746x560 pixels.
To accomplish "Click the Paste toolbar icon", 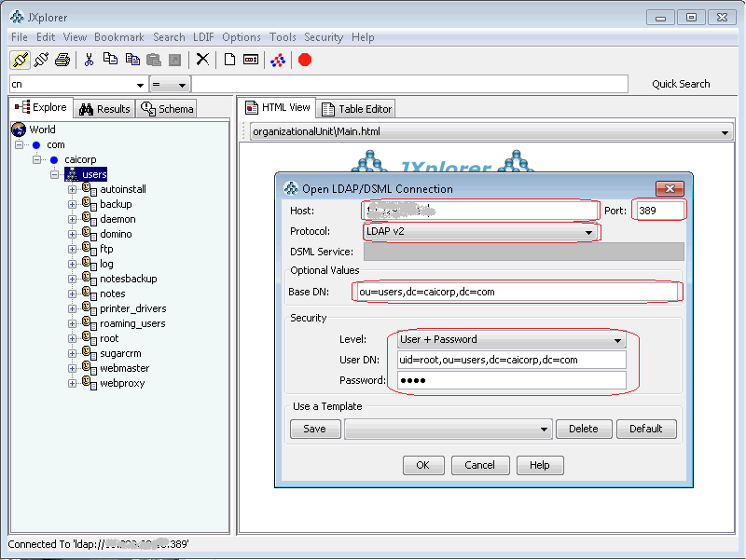I will [154, 60].
